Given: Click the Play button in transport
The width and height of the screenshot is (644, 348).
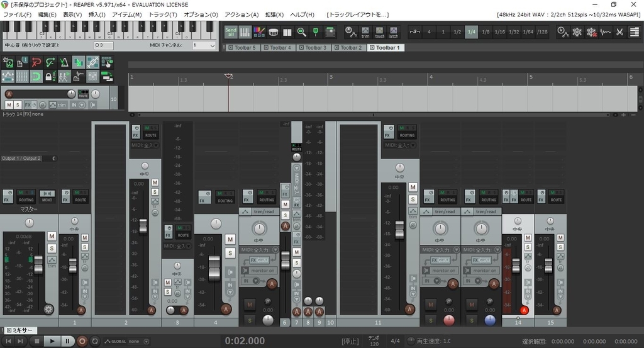Looking at the screenshot, I should pyautogui.click(x=52, y=341).
